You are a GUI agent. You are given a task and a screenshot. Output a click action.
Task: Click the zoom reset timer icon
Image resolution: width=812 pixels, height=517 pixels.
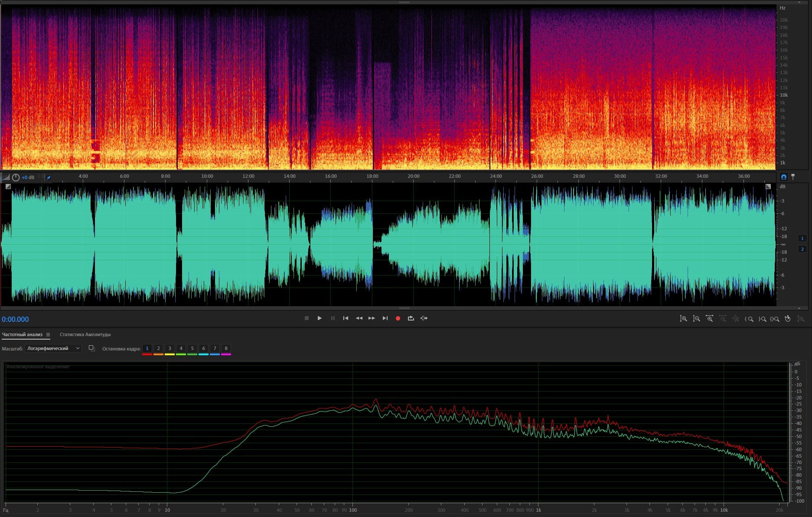pyautogui.click(x=788, y=319)
